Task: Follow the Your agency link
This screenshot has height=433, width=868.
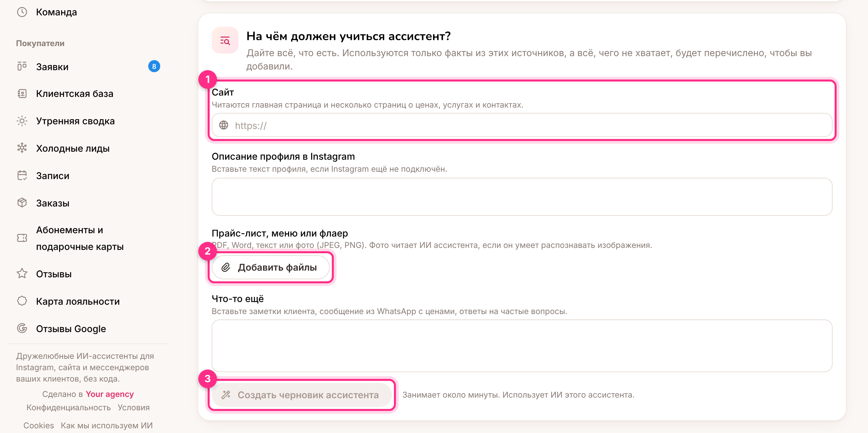Action: click(x=110, y=394)
